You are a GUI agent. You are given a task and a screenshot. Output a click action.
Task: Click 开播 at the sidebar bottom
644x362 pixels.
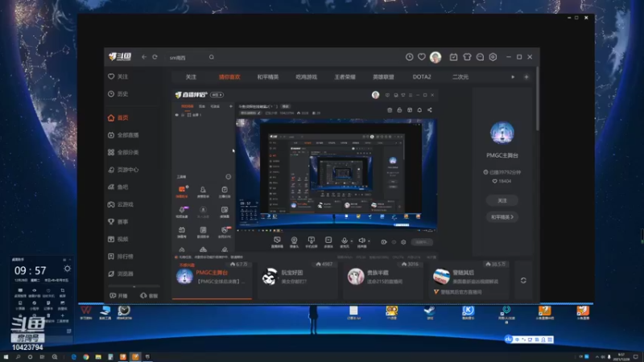point(118,295)
